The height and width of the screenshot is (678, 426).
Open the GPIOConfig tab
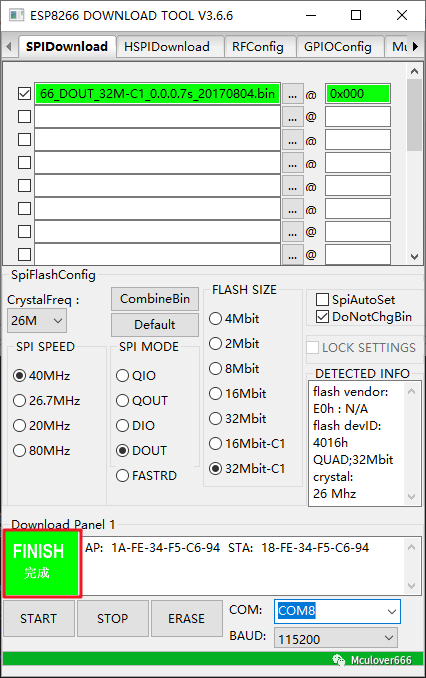(x=338, y=47)
